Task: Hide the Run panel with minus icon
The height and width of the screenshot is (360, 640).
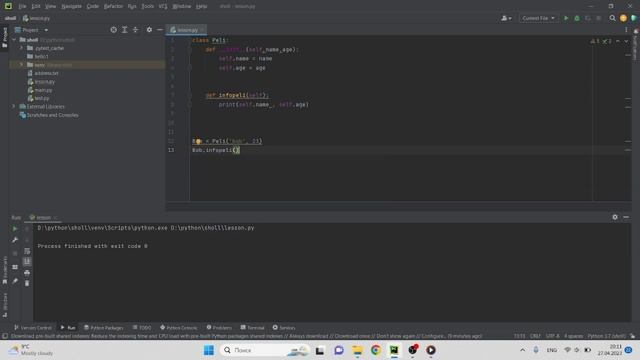Action: [626, 217]
